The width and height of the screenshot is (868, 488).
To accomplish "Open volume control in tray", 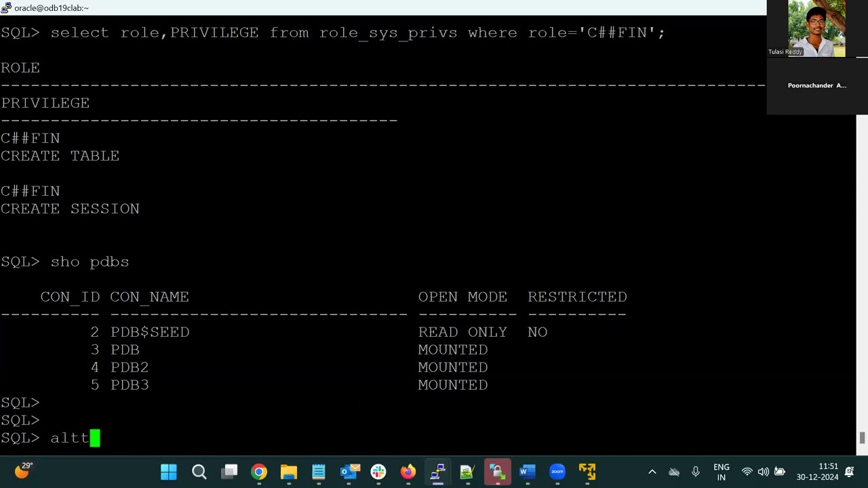I will click(763, 472).
